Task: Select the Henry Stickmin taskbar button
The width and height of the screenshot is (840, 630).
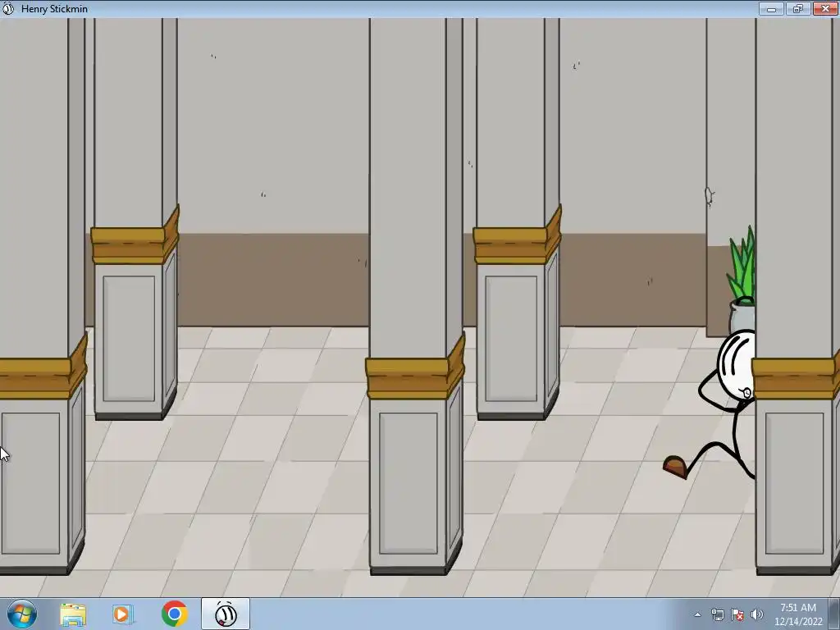Action: (226, 614)
